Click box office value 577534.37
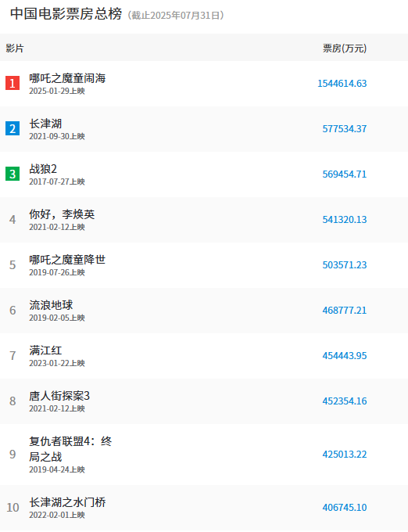 coord(344,129)
